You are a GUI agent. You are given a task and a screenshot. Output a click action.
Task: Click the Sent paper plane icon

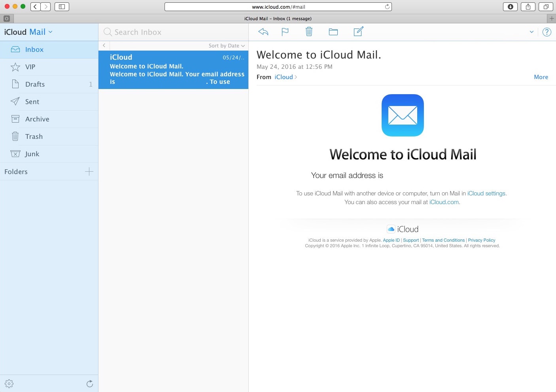(x=15, y=102)
